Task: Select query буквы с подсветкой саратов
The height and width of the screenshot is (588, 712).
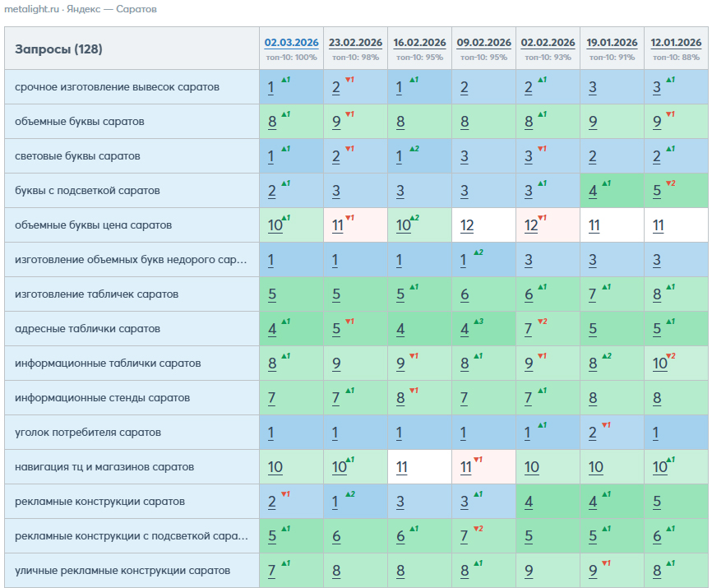Action: (87, 190)
